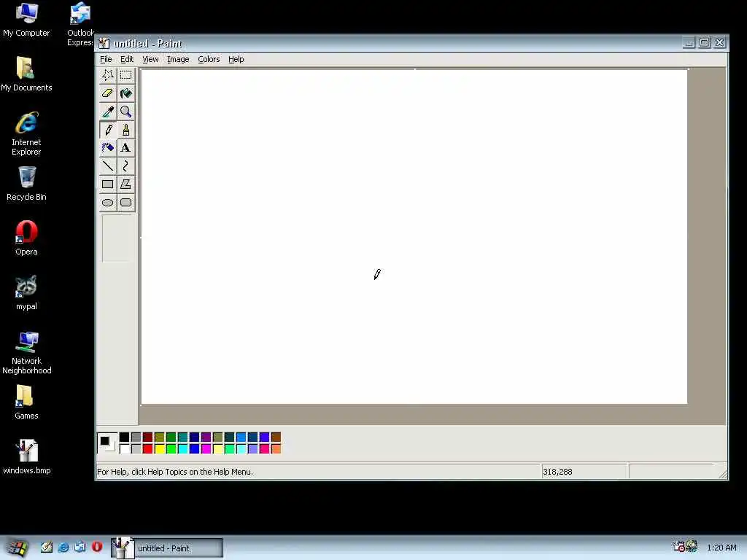This screenshot has width=747, height=560.
Task: Select the Pencil tool
Action: (108, 130)
